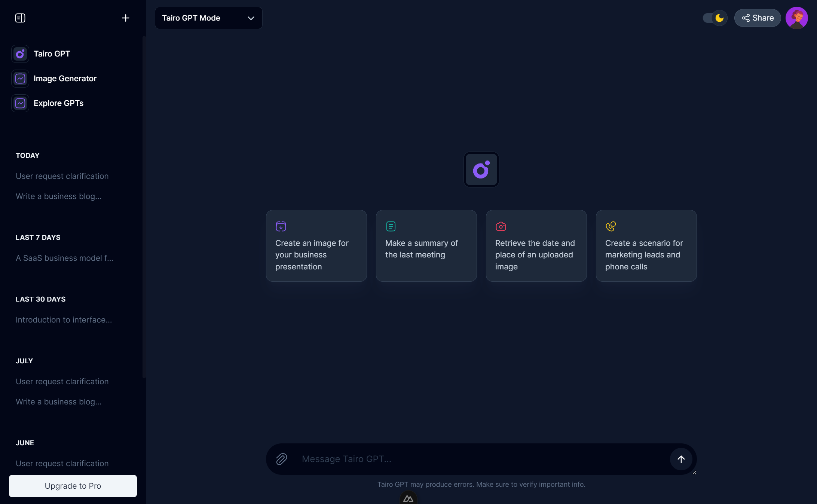
Task: Open the profile avatar menu
Action: [x=797, y=18]
